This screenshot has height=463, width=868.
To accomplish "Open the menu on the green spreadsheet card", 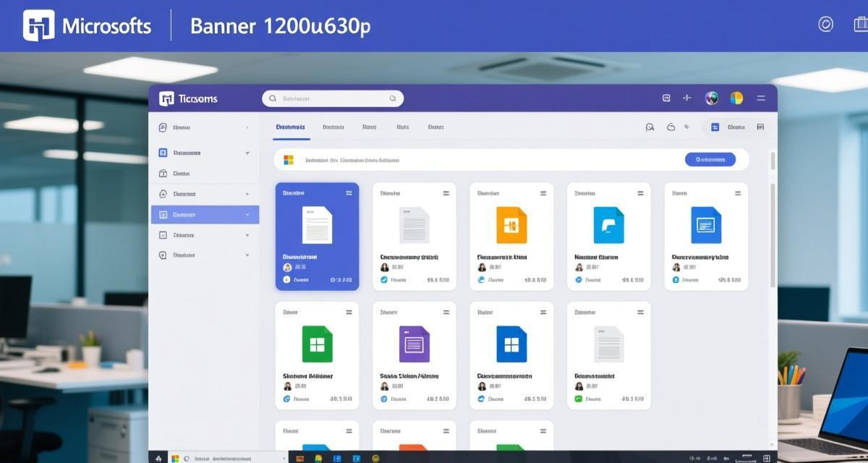I will [x=349, y=313].
